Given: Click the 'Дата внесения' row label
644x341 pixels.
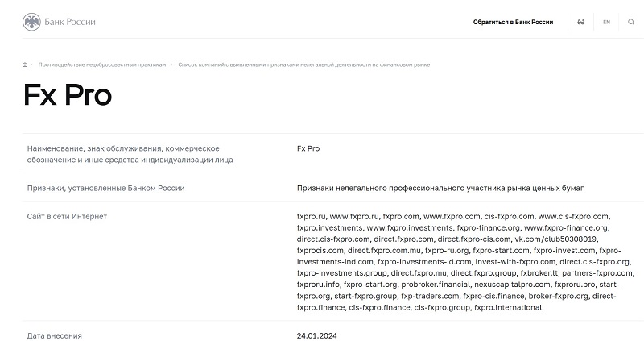Looking at the screenshot, I should (x=55, y=335).
